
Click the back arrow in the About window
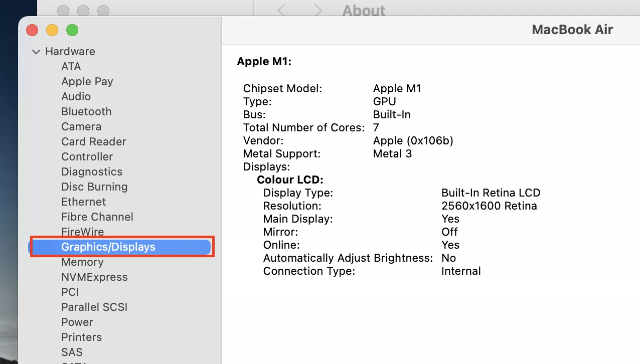[282, 10]
